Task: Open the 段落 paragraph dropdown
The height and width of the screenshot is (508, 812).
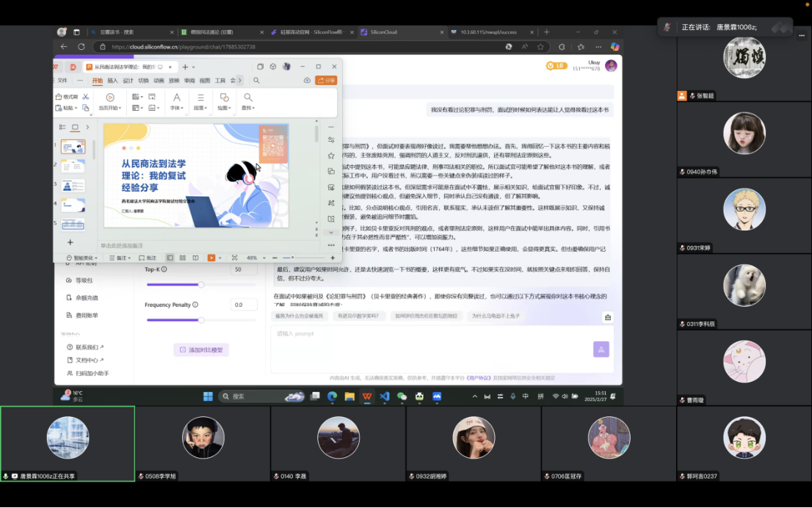Action: click(x=200, y=108)
